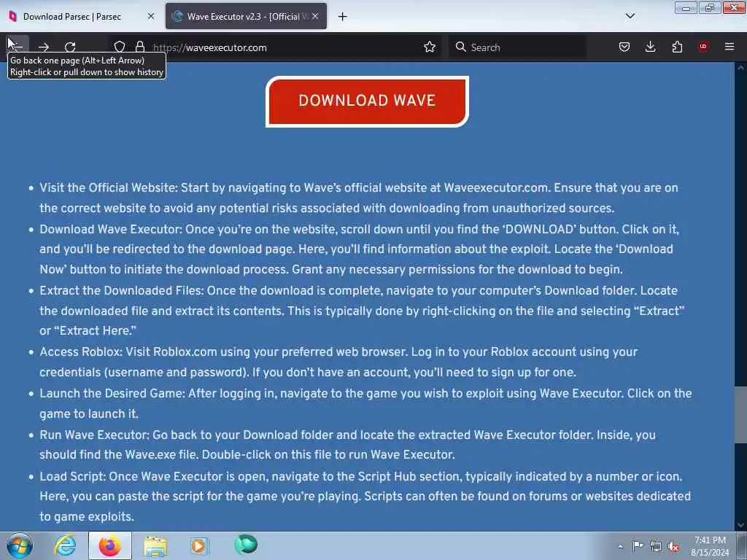747x560 pixels.
Task: Focus the Search input field
Action: coord(517,47)
